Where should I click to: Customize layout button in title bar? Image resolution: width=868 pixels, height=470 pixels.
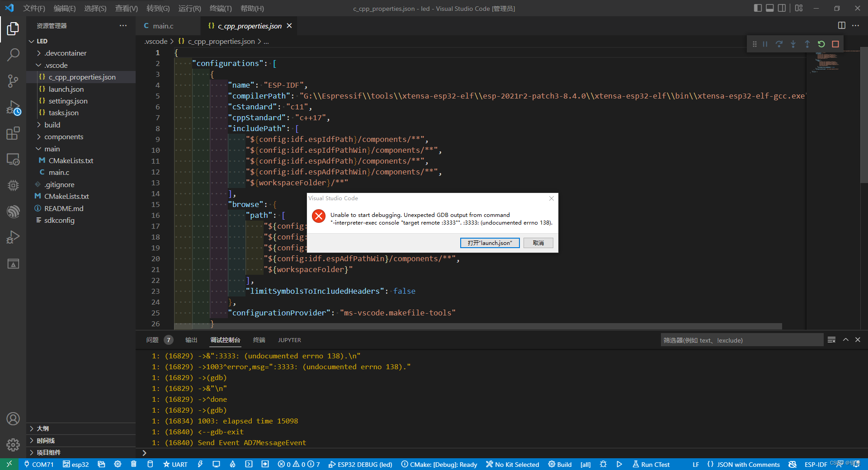[x=799, y=8]
